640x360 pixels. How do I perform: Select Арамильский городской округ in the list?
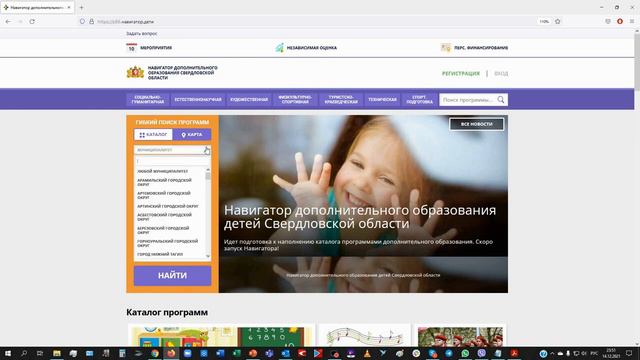pyautogui.click(x=164, y=182)
